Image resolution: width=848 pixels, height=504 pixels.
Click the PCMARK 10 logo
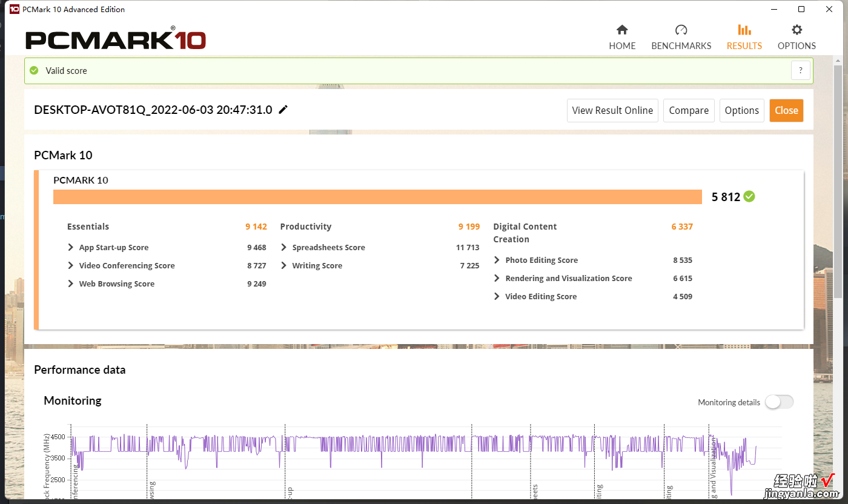pos(116,39)
